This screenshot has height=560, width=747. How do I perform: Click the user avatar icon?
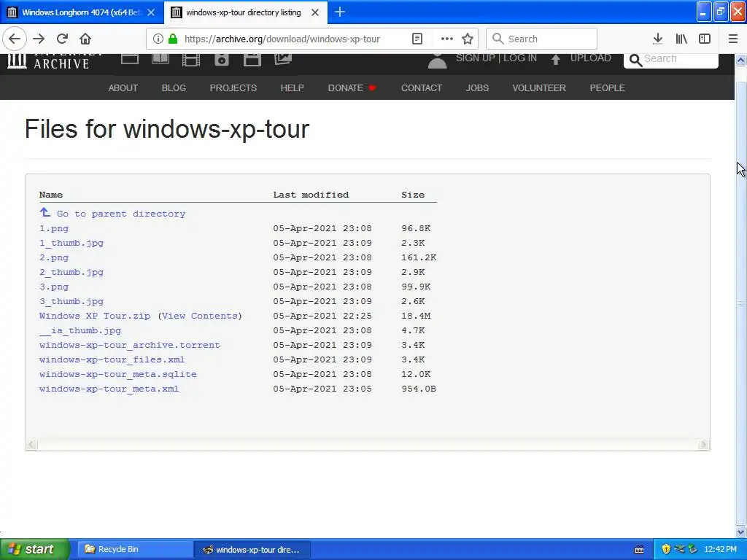pyautogui.click(x=438, y=61)
